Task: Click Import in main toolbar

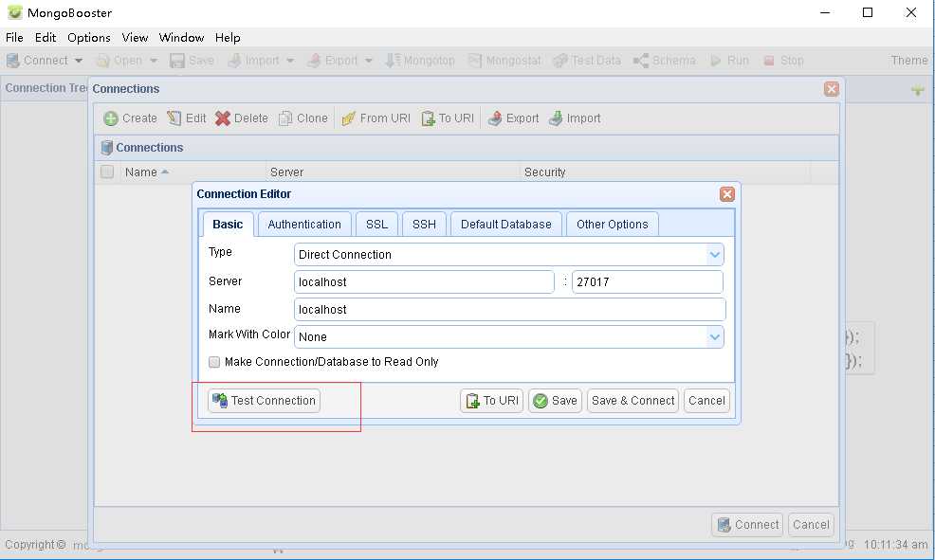Action: pos(253,61)
